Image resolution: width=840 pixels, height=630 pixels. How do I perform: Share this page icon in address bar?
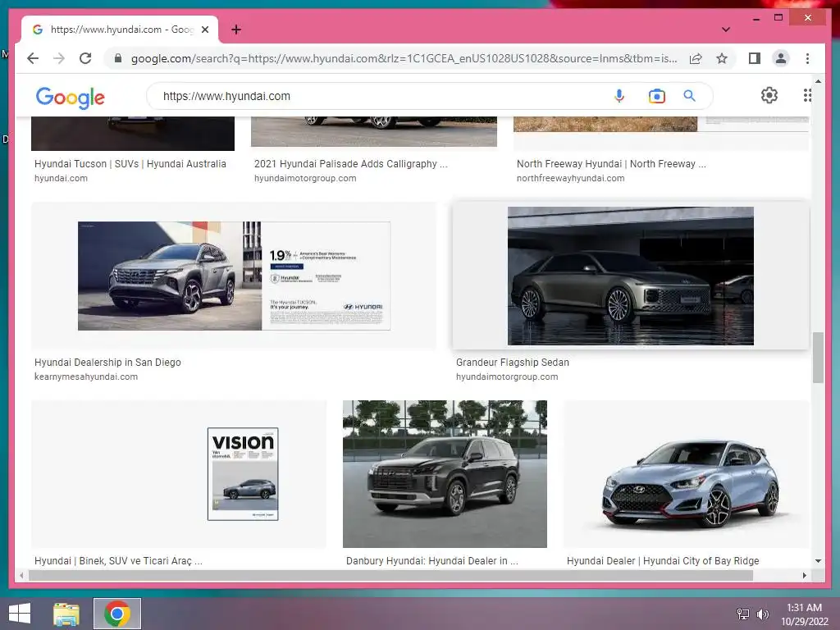[696, 58]
